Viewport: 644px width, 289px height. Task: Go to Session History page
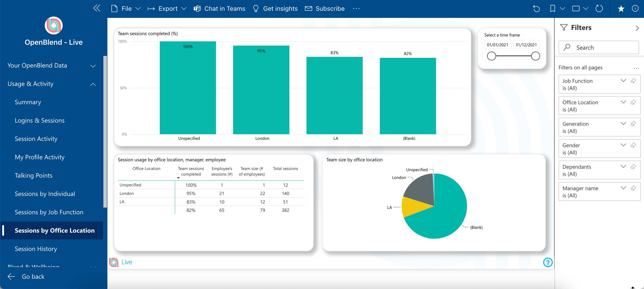[36, 249]
